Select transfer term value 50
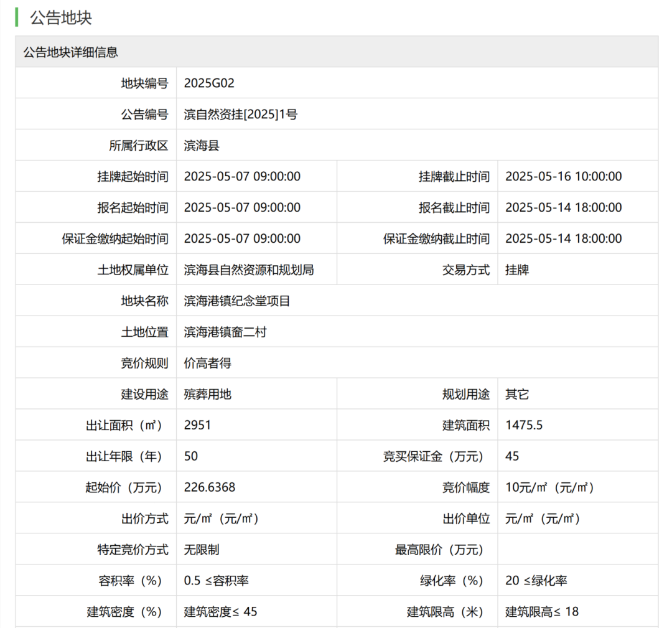Image resolution: width=672 pixels, height=628 pixels. point(191,456)
